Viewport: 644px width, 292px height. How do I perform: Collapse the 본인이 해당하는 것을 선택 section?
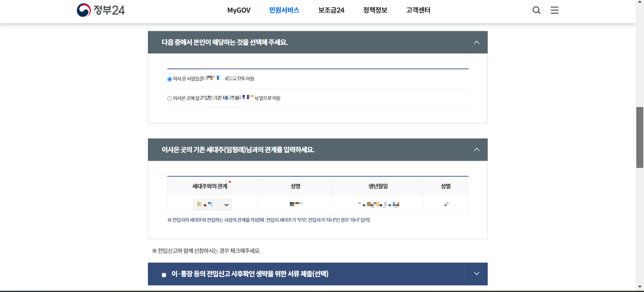(x=477, y=42)
